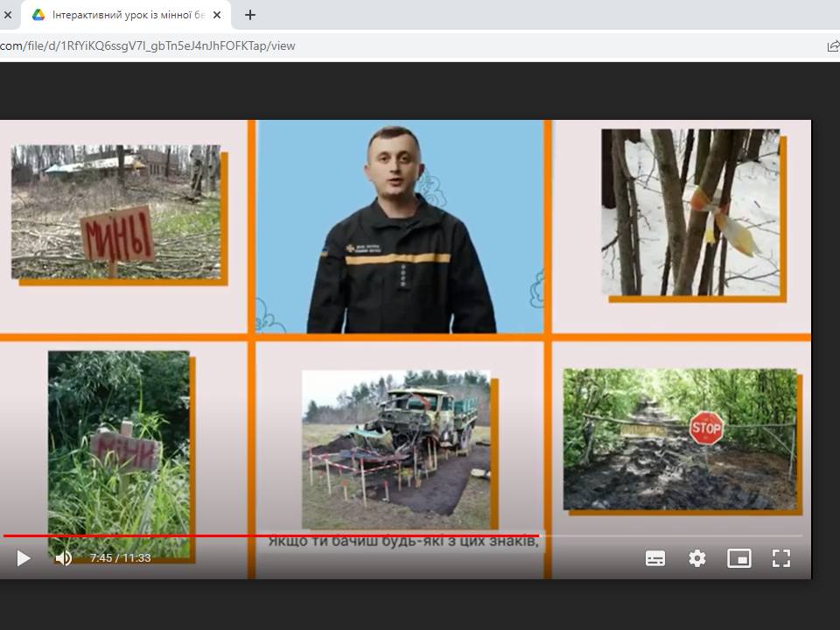Viewport: 840px width, 630px height.
Task: Toggle subtitles on the video
Action: [x=655, y=558]
